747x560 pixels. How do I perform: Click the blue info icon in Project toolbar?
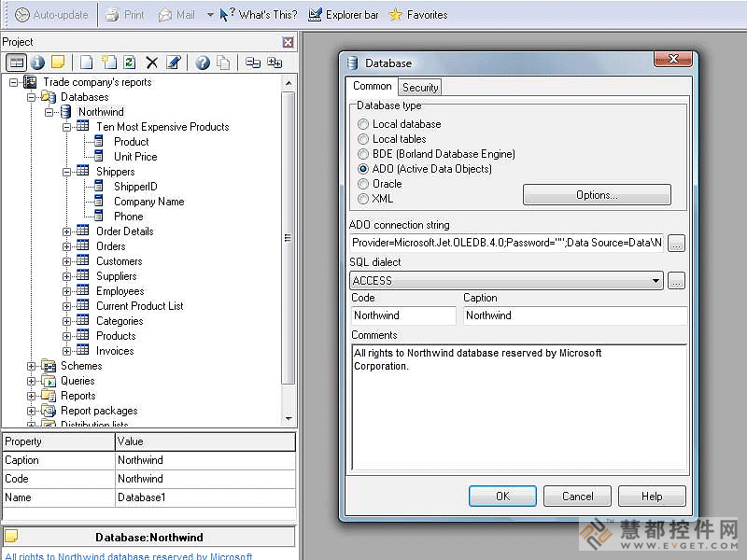pyautogui.click(x=37, y=63)
